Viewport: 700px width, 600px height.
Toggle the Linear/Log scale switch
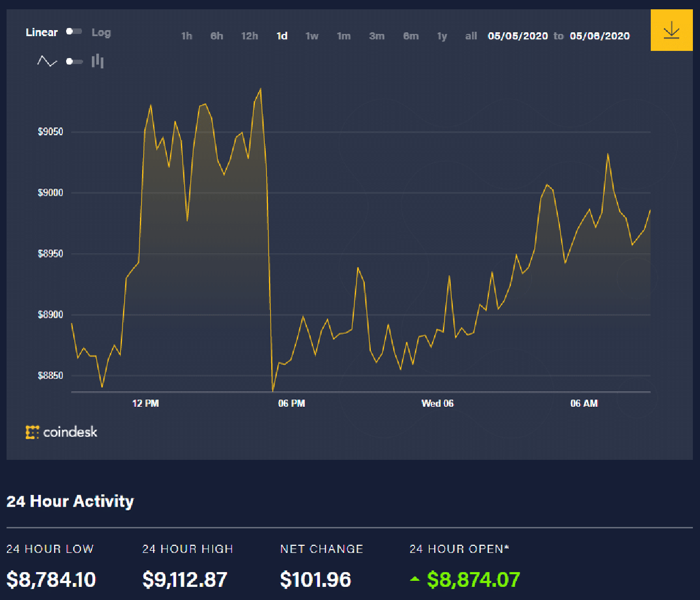tap(74, 32)
